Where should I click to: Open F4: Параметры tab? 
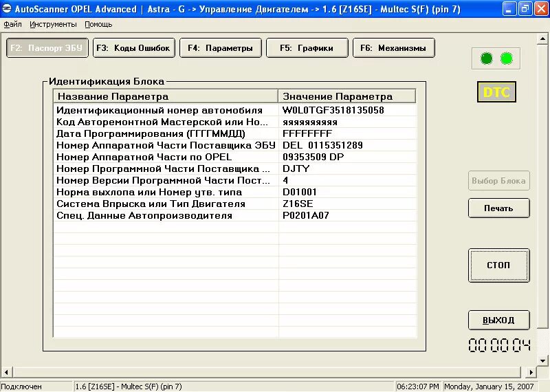[220, 47]
